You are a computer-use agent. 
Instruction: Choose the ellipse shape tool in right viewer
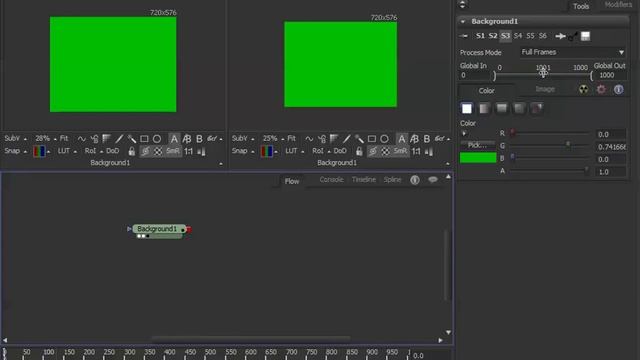[x=384, y=139]
